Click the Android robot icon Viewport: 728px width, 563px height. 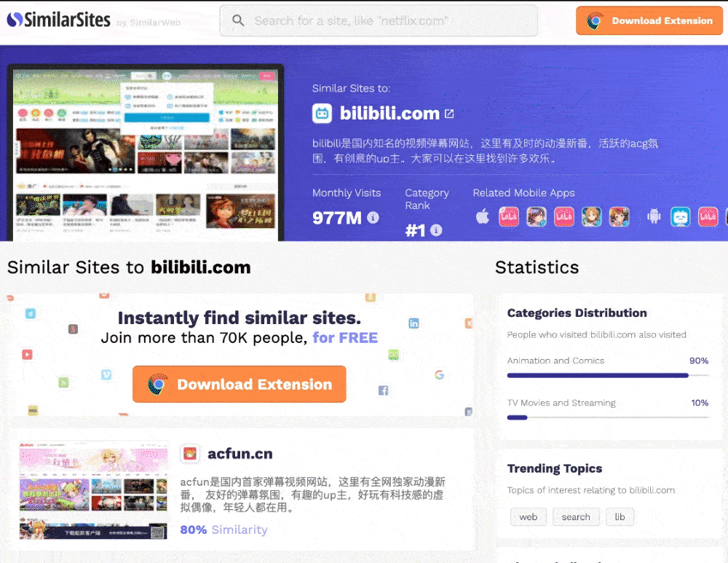pyautogui.click(x=654, y=216)
